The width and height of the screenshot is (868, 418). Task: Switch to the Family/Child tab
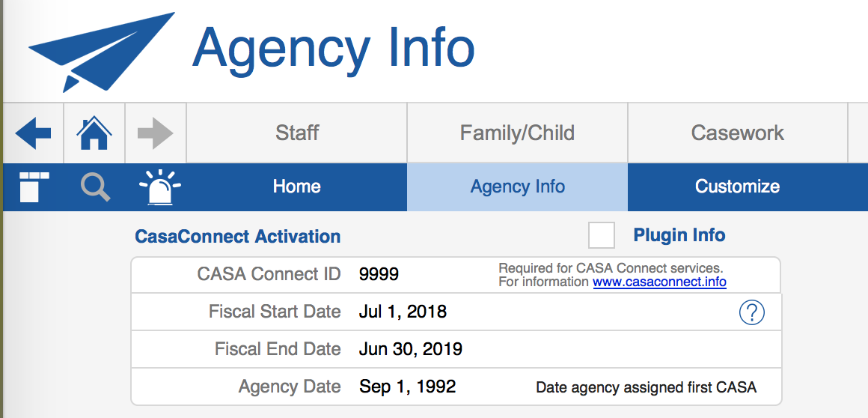(517, 133)
